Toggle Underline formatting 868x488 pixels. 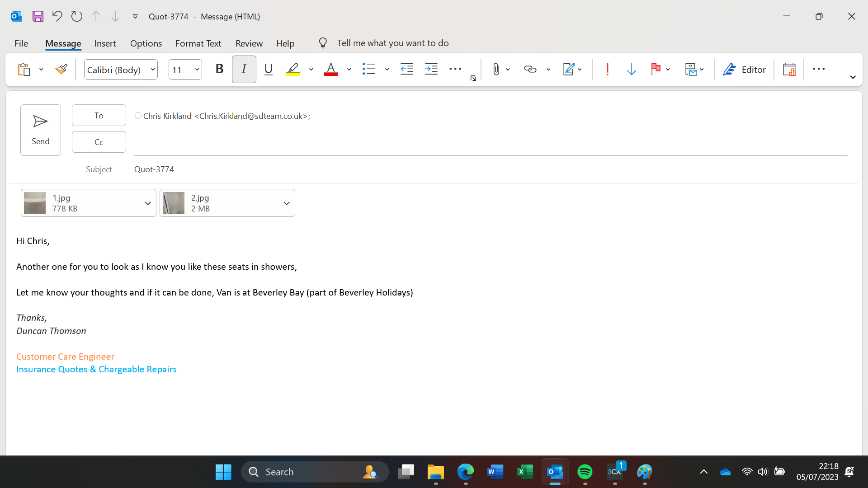(x=268, y=69)
